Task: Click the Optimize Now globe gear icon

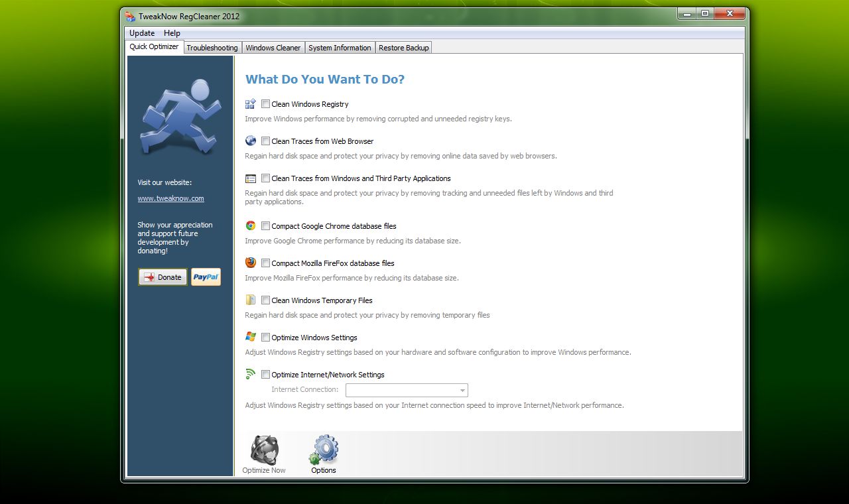Action: tap(263, 448)
